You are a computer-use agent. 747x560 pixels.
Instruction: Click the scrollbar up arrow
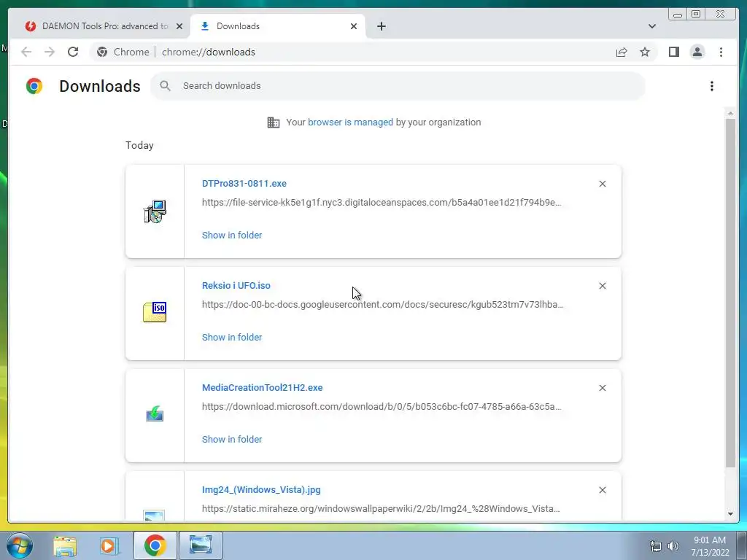click(x=730, y=113)
